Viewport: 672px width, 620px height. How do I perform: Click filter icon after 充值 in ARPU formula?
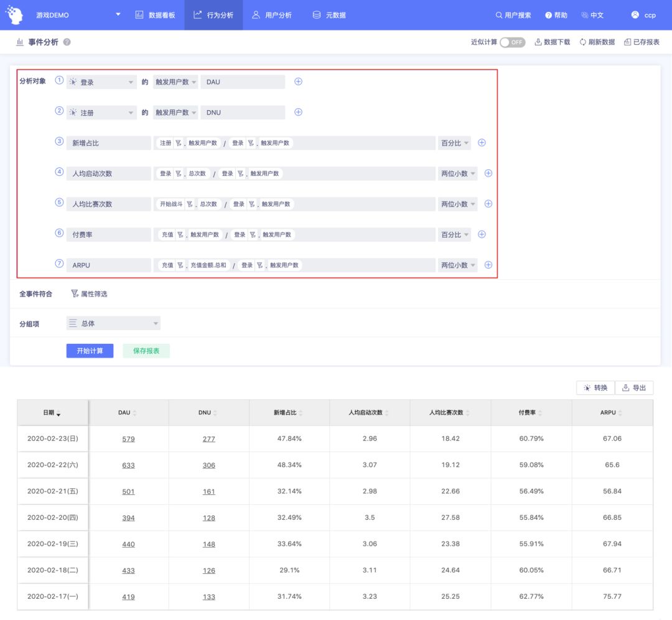click(180, 265)
